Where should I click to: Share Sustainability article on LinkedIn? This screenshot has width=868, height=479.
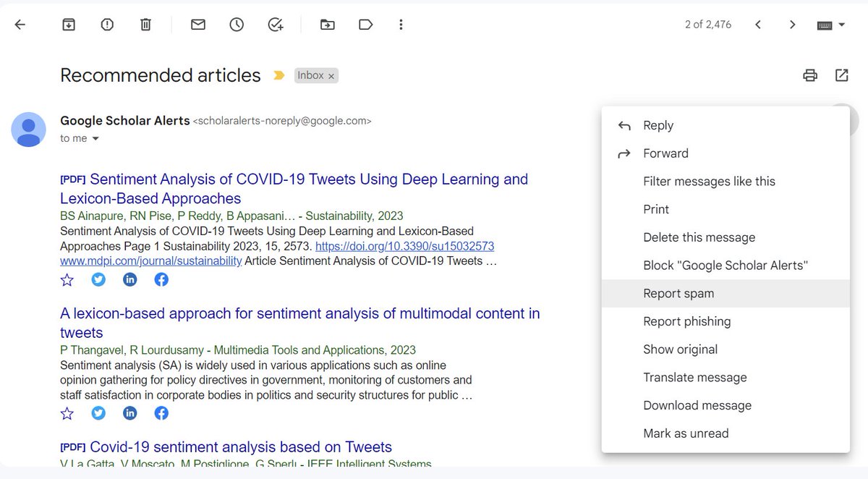[x=130, y=279]
